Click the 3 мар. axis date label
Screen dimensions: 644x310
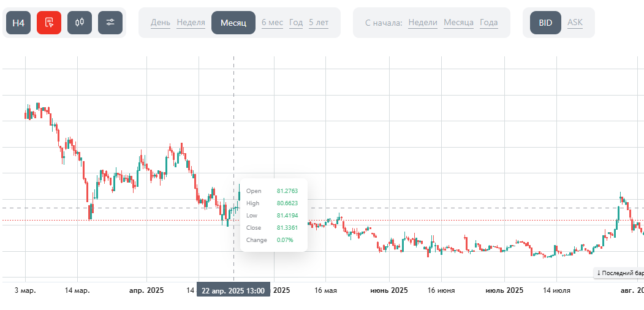(x=26, y=291)
